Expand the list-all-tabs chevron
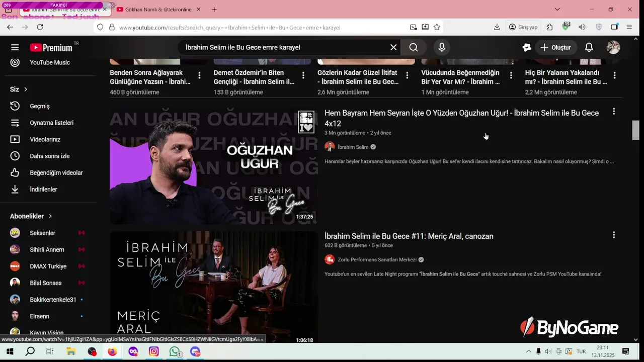This screenshot has height=362, width=644. (x=557, y=10)
